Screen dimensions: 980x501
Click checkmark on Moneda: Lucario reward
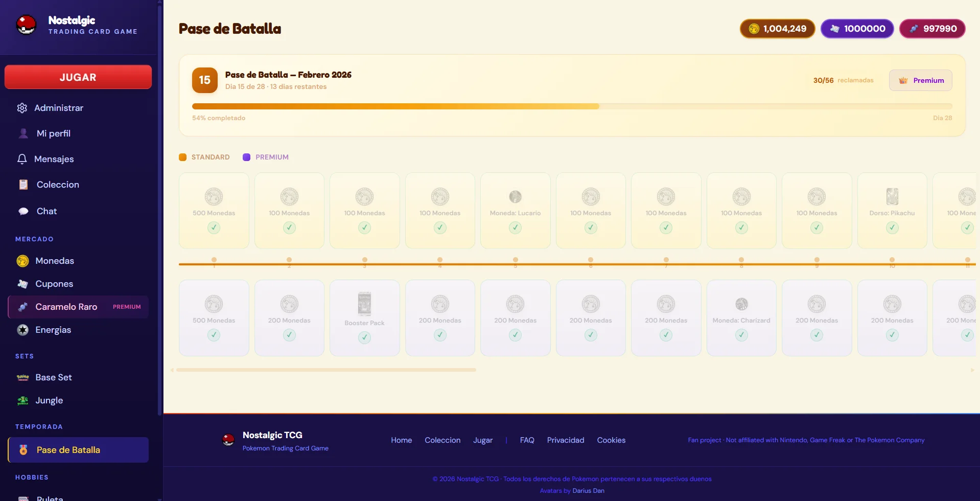515,227
